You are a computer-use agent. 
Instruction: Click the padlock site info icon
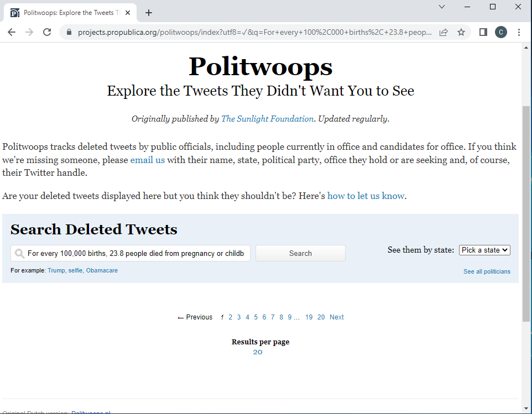[x=69, y=32]
